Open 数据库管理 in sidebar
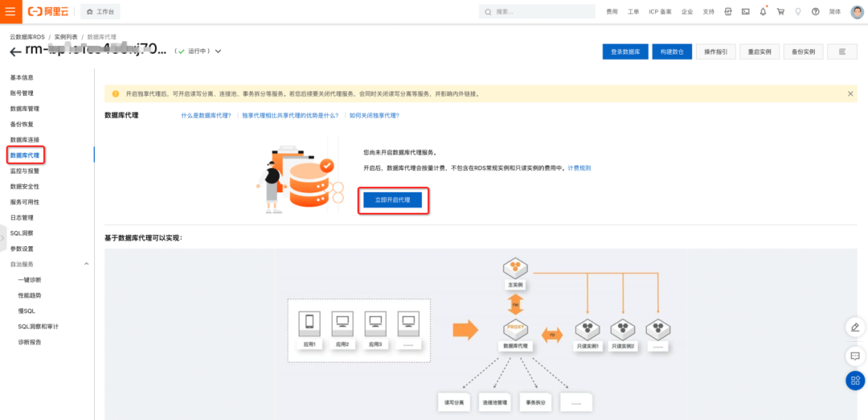The image size is (868, 420). click(25, 109)
